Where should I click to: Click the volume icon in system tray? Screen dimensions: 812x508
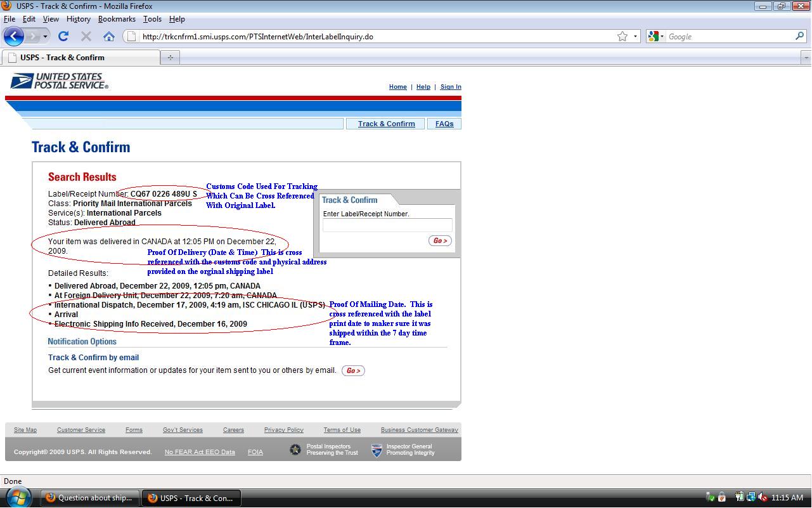pos(763,498)
